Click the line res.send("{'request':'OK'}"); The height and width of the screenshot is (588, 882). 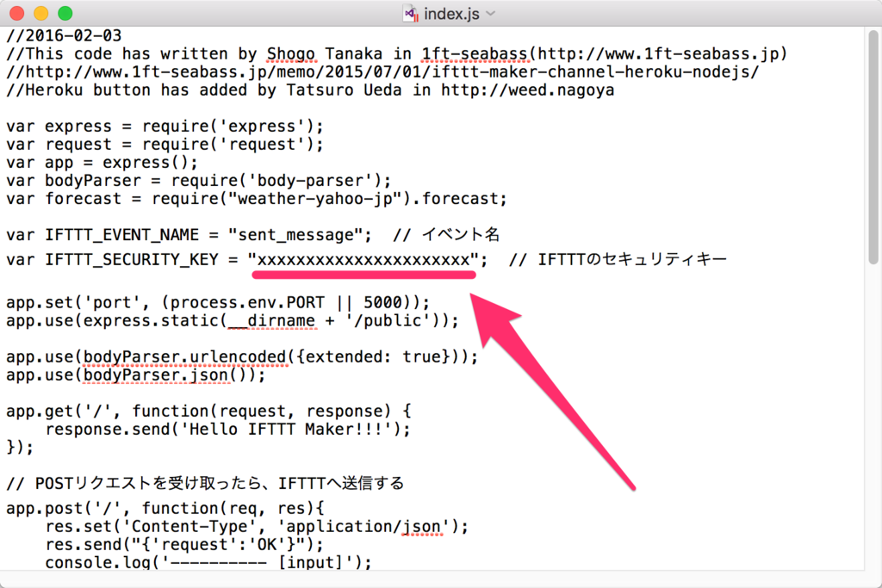pos(184,545)
